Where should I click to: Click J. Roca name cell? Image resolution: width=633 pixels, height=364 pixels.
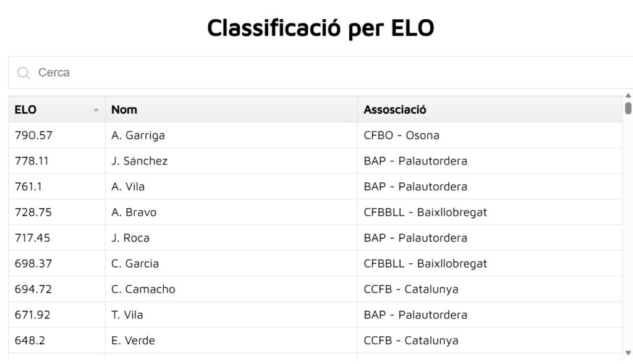[x=130, y=238]
